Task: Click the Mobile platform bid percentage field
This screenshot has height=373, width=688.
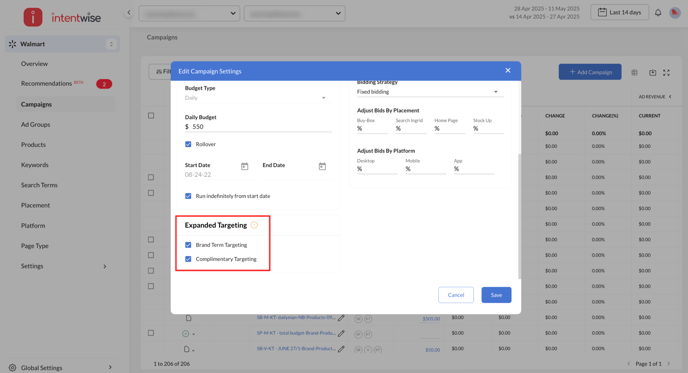Action: point(425,169)
